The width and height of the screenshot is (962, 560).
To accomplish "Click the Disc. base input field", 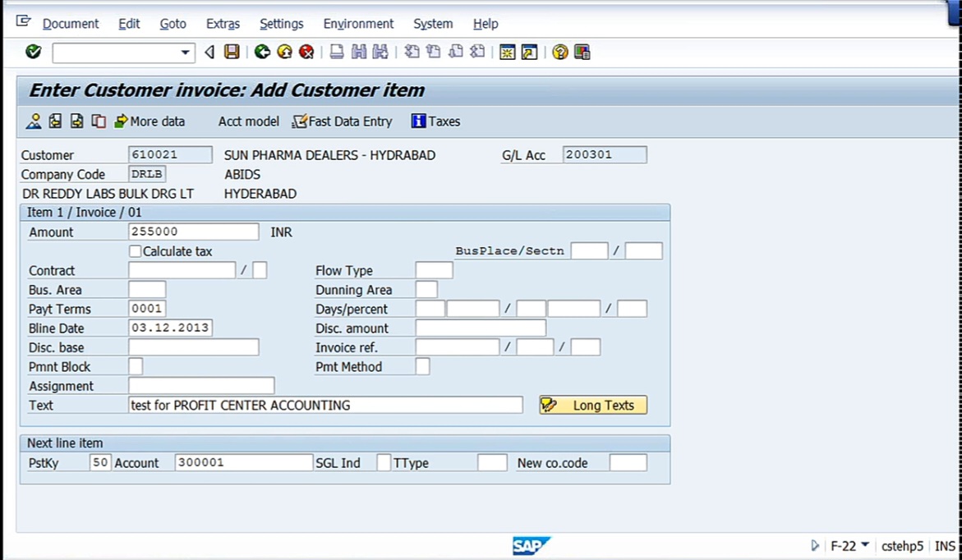I will pos(194,347).
